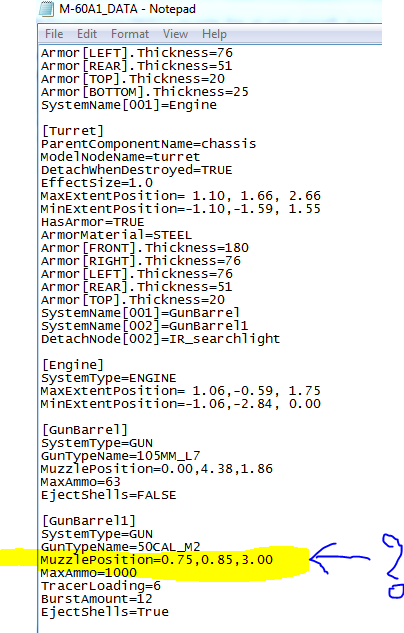Place cursor in TracerLoading=6 line
Screen dimensions: 404x633
tap(100, 586)
